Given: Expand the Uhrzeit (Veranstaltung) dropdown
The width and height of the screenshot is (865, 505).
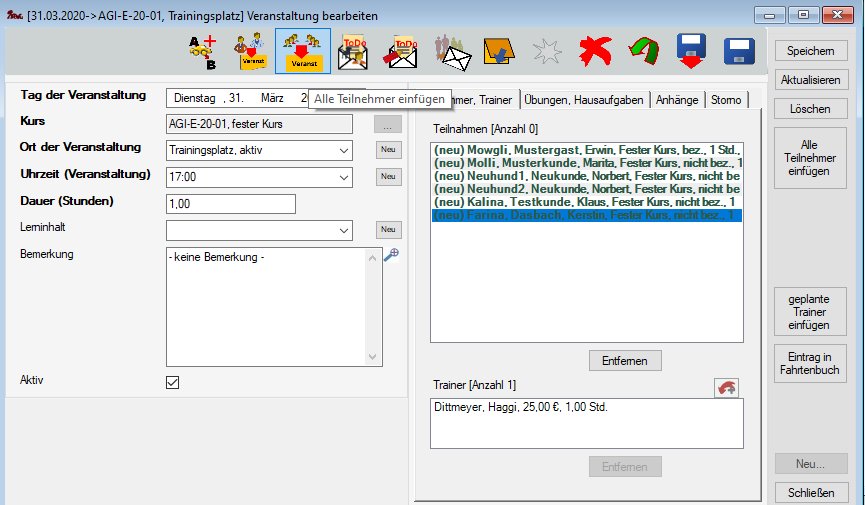Looking at the screenshot, I should point(343,177).
